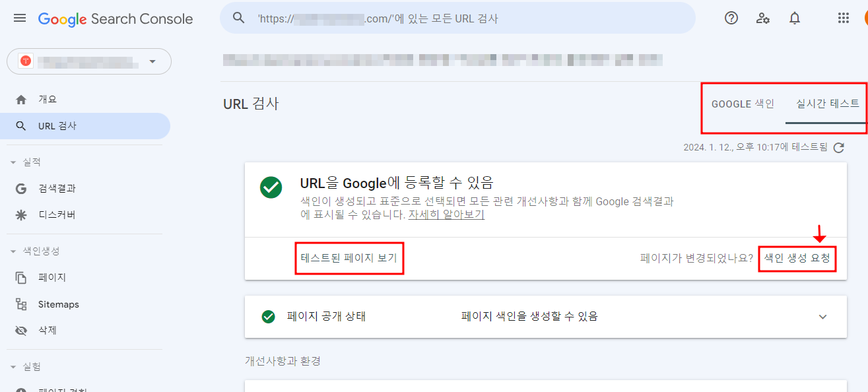
Task: Click large green check status icon
Action: [x=271, y=187]
